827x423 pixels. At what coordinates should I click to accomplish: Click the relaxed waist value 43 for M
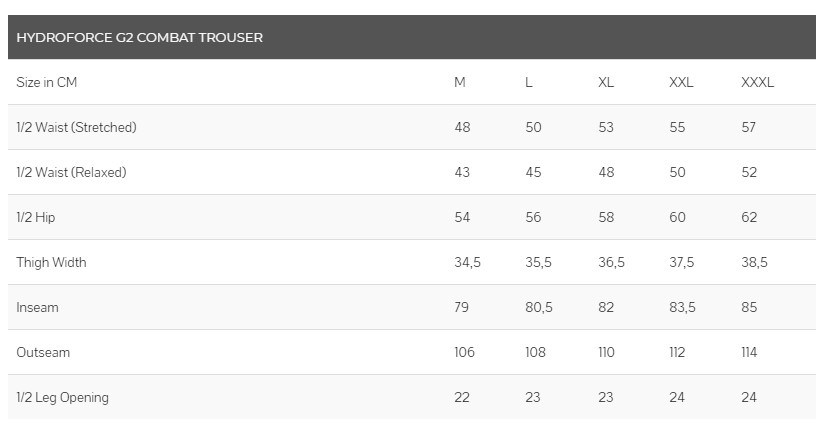tap(462, 172)
